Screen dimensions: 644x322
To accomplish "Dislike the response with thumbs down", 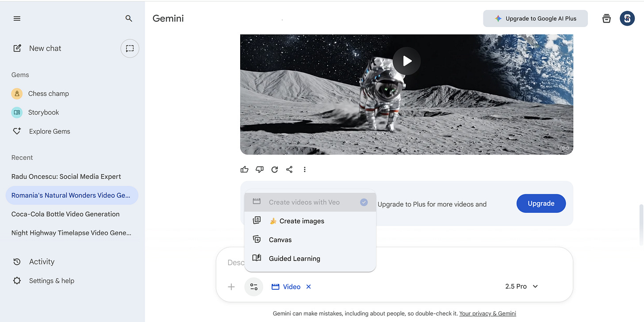I will click(x=260, y=169).
